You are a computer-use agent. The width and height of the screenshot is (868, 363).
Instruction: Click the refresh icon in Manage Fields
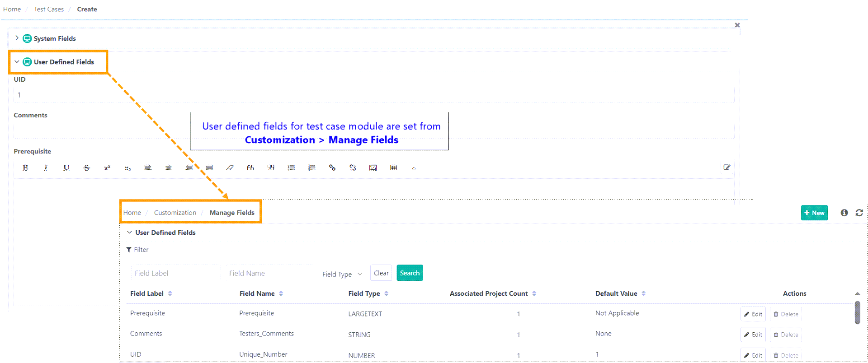pos(859,213)
